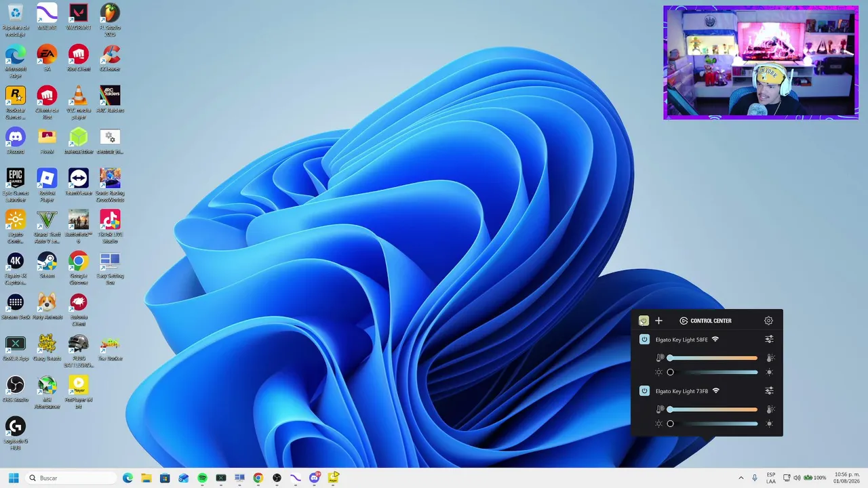
Task: Select the Easy Setting Box desktop shortcut
Action: point(110,268)
